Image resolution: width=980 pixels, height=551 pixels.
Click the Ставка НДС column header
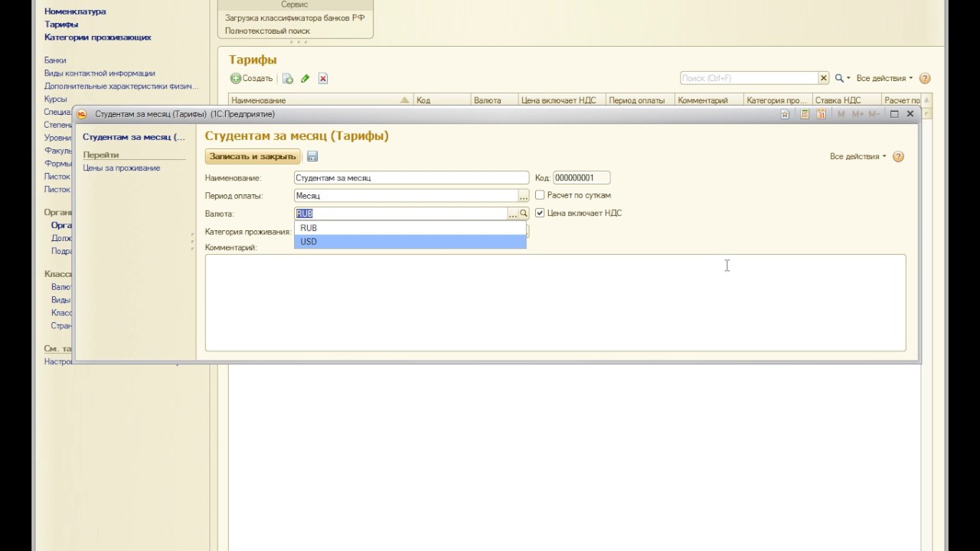coord(846,100)
